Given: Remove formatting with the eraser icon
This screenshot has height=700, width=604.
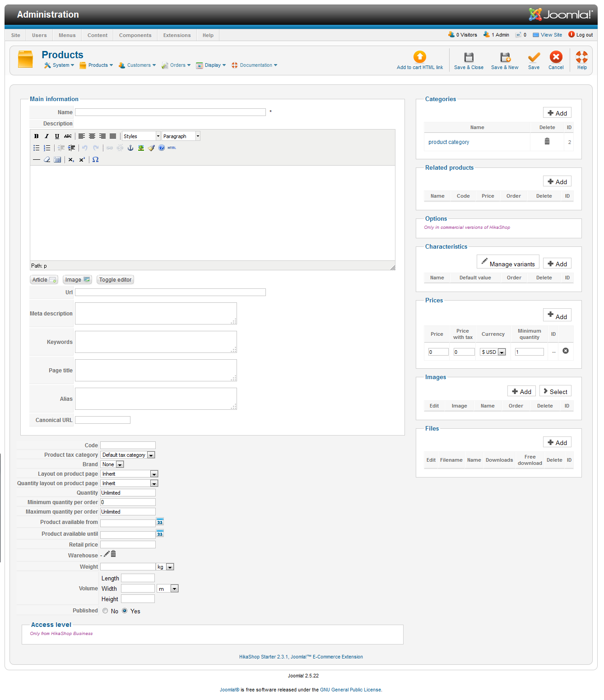Looking at the screenshot, I should click(x=47, y=160).
